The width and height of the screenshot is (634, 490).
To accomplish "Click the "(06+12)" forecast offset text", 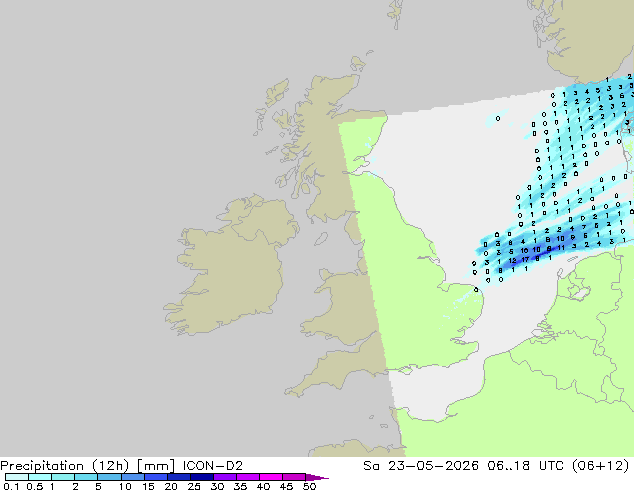I will click(601, 466).
